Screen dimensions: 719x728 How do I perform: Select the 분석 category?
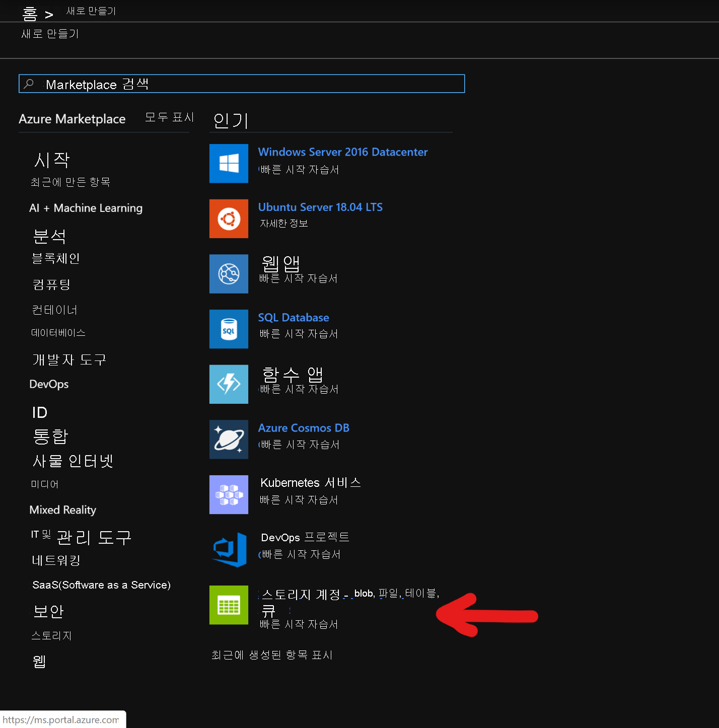point(49,237)
